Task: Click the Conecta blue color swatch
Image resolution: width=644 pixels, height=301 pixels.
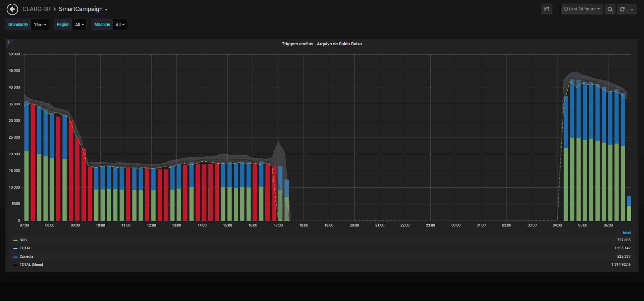Action: (x=15, y=257)
